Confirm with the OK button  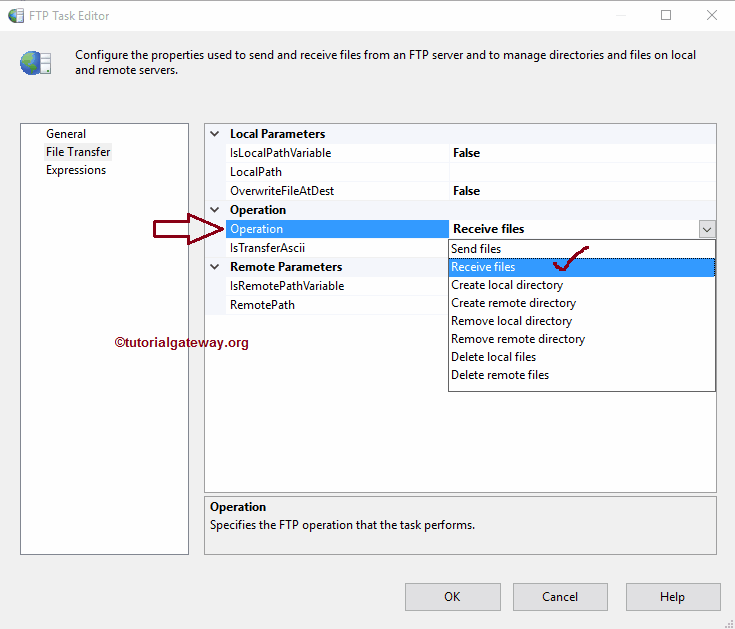(452, 597)
